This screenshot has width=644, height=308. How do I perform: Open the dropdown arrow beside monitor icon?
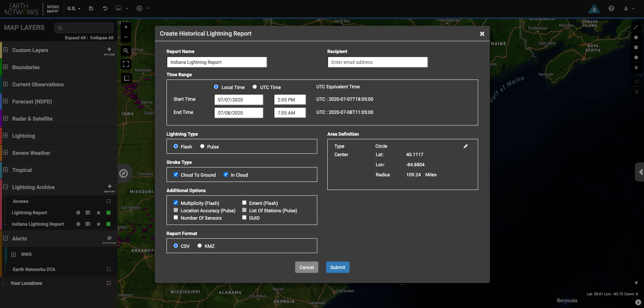[x=127, y=8]
